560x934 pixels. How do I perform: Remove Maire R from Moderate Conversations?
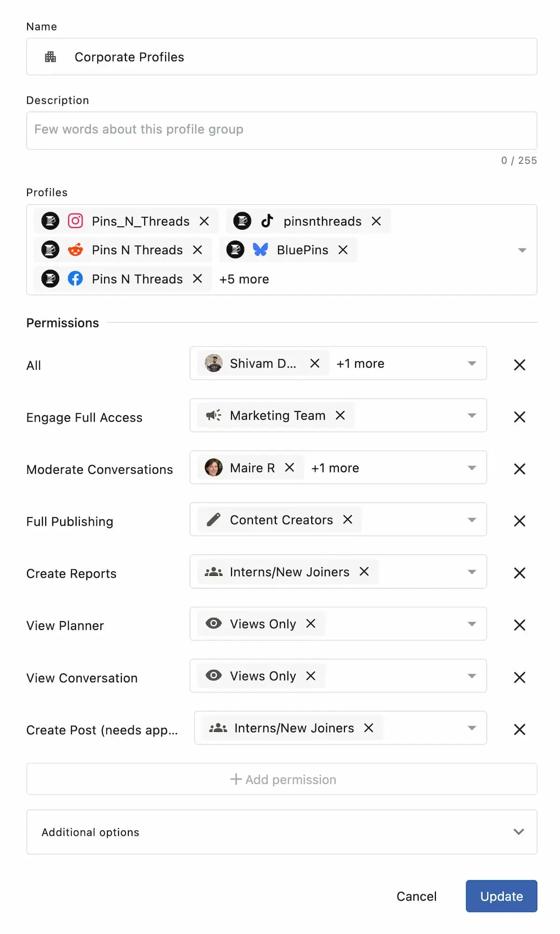click(289, 467)
